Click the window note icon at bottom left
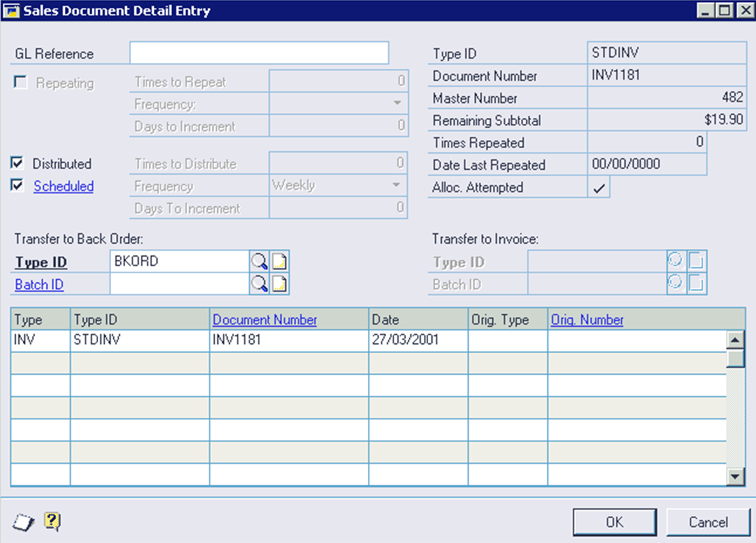The width and height of the screenshot is (756, 543). pos(22,522)
